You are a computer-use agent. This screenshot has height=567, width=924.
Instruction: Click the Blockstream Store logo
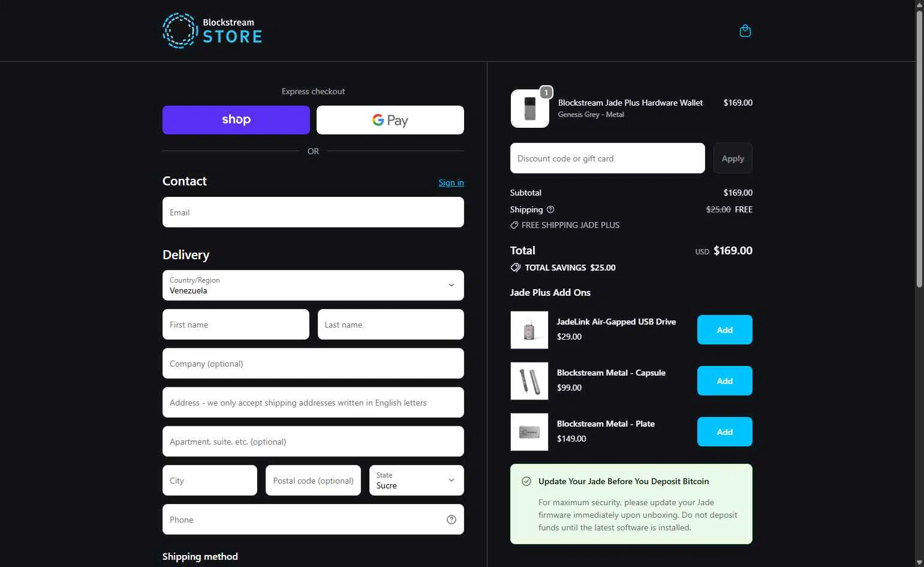tap(212, 31)
